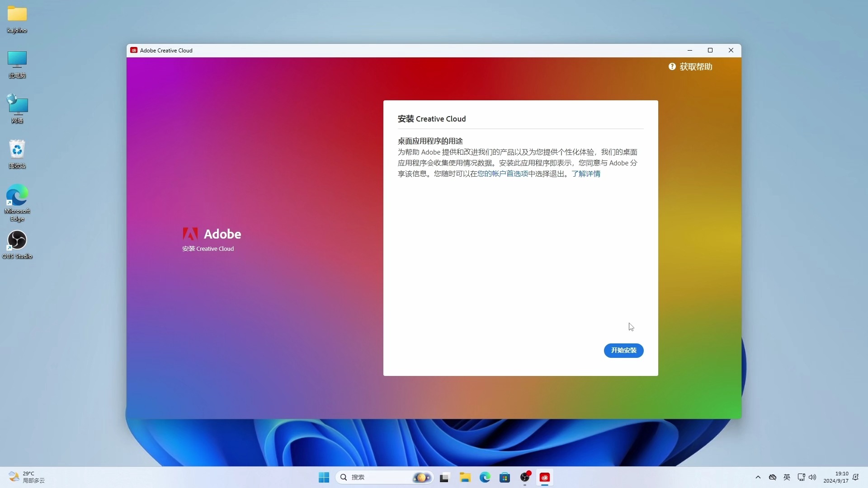Select the kajolno folder on desktop
This screenshot has height=488, width=868.
coord(17,19)
